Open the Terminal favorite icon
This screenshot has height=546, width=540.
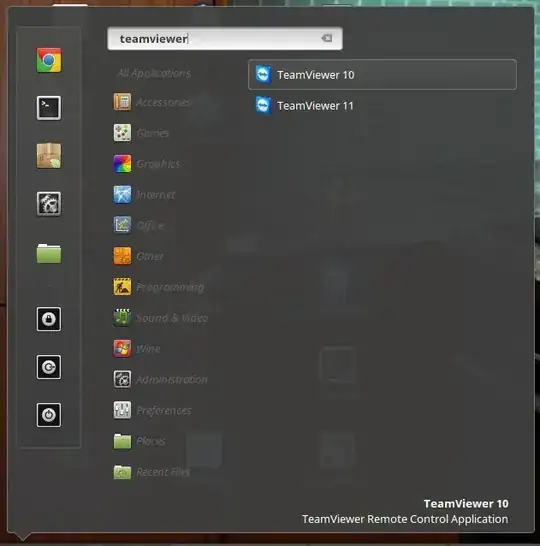49,108
